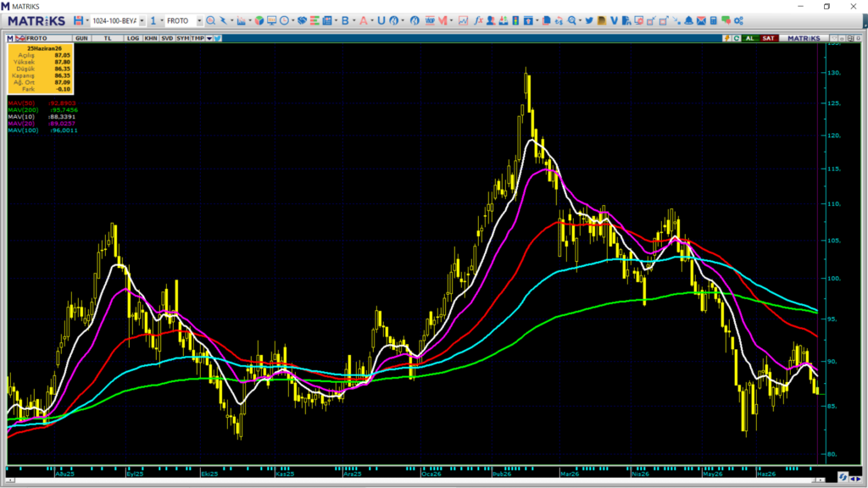
Task: Click the alarm bell icon
Action: [x=688, y=20]
